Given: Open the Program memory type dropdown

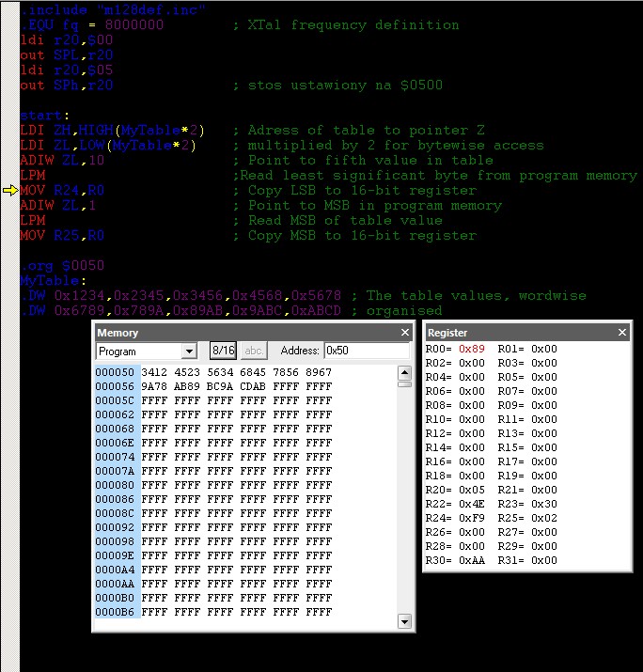Looking at the screenshot, I should [189, 352].
